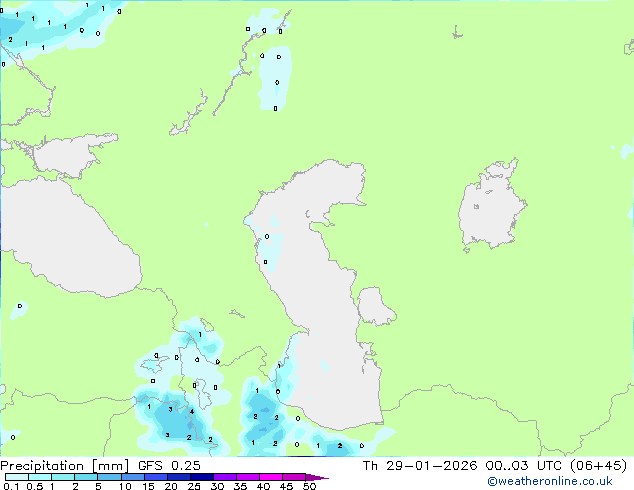The image size is (634, 490).
Task: Select the legend swatch between 20 and 25
Action: [x=178, y=477]
